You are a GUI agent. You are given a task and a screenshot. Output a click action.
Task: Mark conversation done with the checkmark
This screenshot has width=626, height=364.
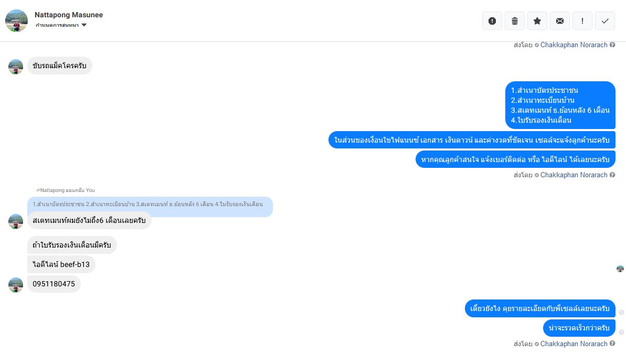click(x=604, y=21)
